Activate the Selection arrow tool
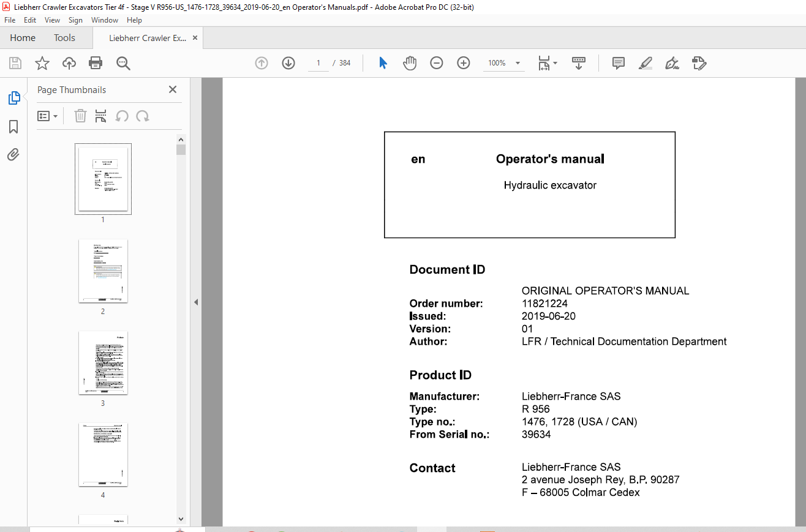This screenshot has width=806, height=532. click(383, 63)
